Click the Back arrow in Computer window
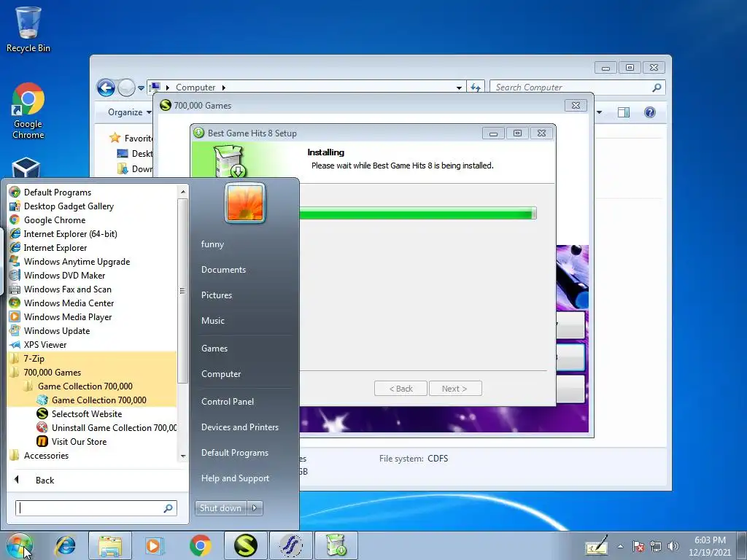The image size is (747, 560). 106,87
